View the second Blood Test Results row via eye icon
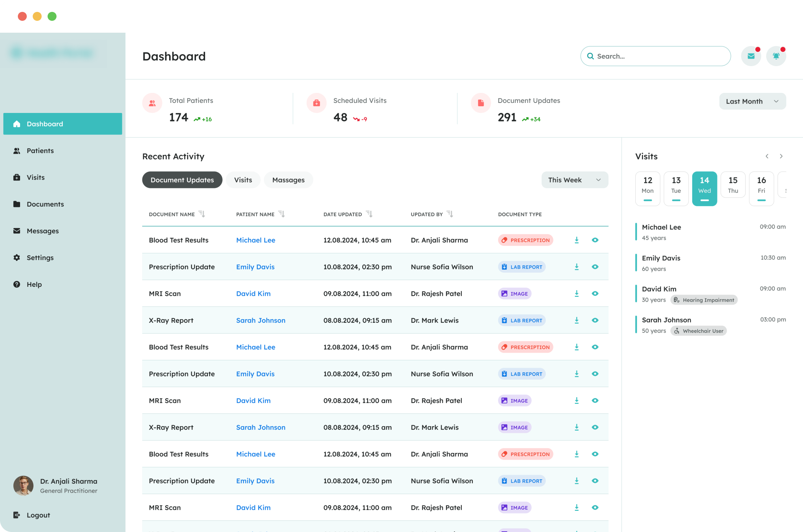This screenshot has width=803, height=532. (x=595, y=347)
